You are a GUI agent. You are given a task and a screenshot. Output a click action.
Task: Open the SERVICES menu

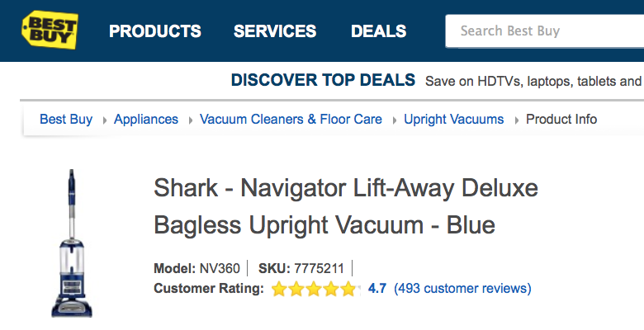tap(275, 31)
